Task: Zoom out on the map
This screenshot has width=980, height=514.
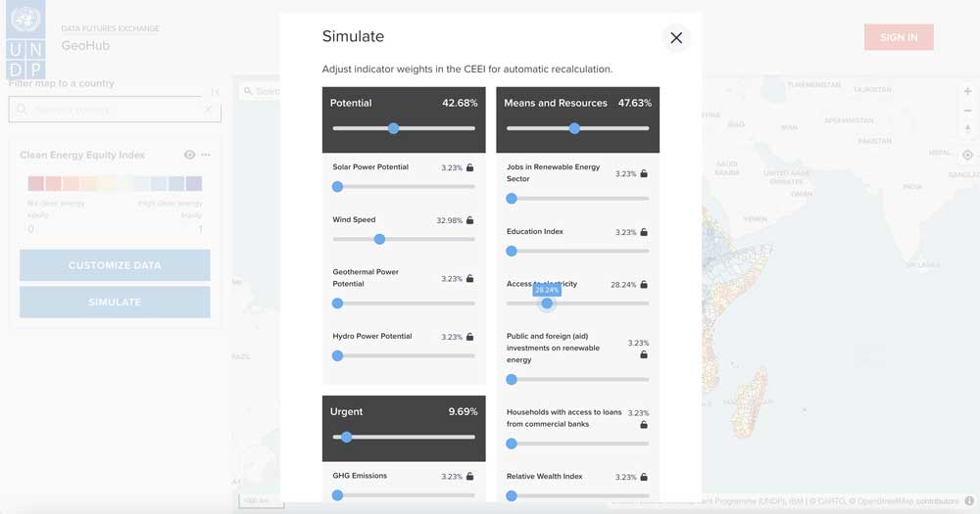Action: click(x=967, y=111)
